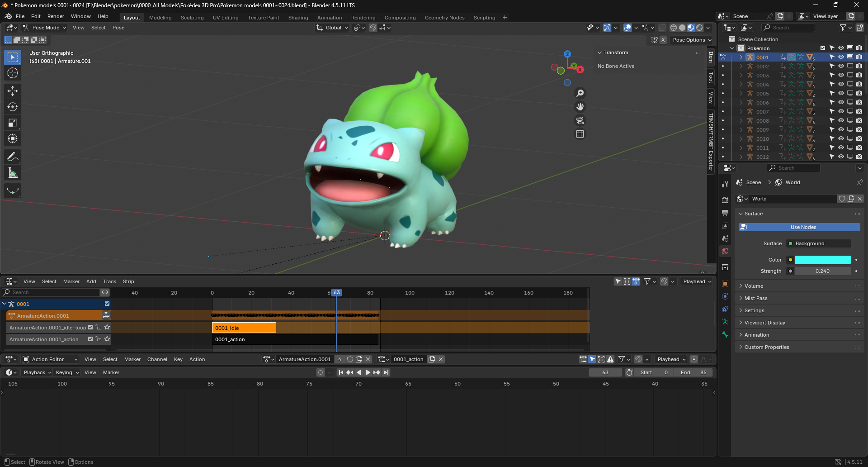Click the Background surface shader button
This screenshot has width=868, height=467.
click(818, 243)
